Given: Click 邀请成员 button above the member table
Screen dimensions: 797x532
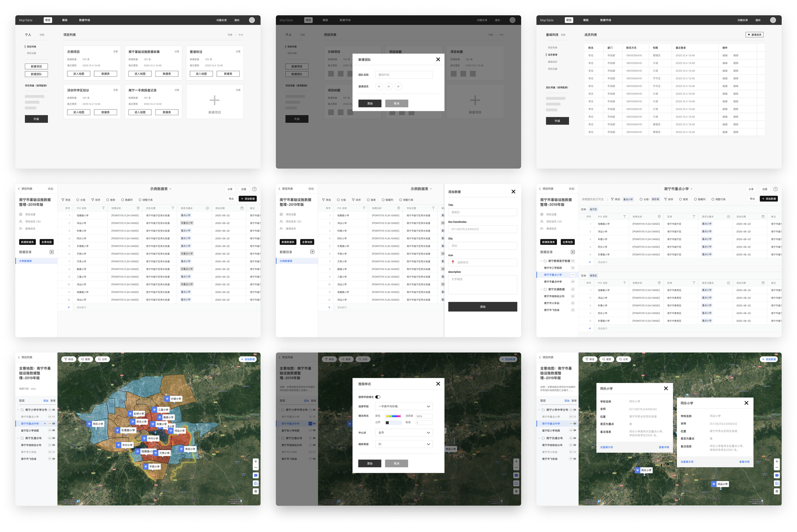Looking at the screenshot, I should [754, 35].
